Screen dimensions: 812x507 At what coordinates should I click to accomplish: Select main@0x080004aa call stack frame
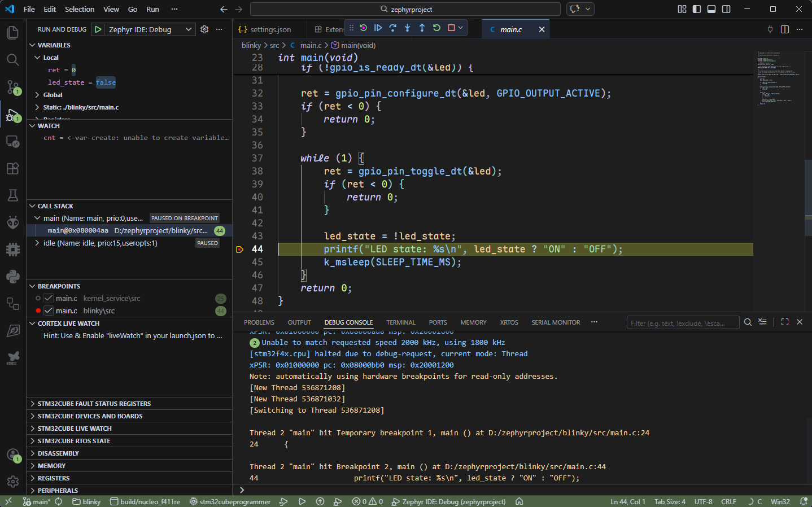tap(129, 230)
